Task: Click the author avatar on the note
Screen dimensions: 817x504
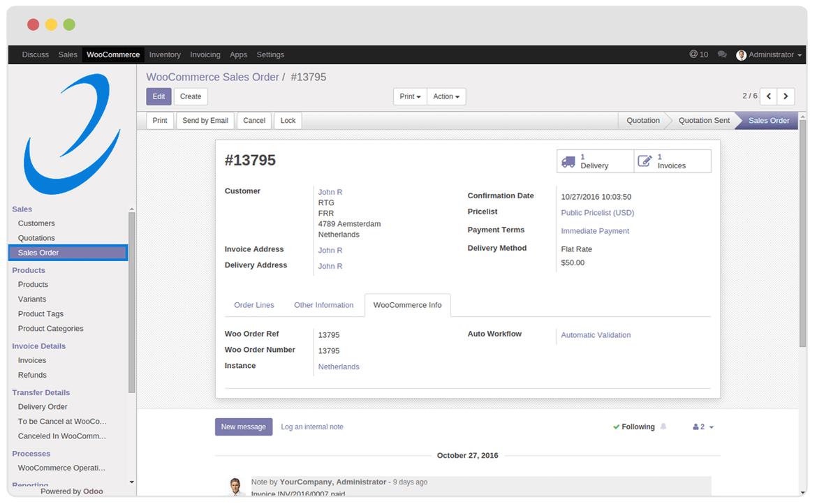Action: [x=235, y=487]
